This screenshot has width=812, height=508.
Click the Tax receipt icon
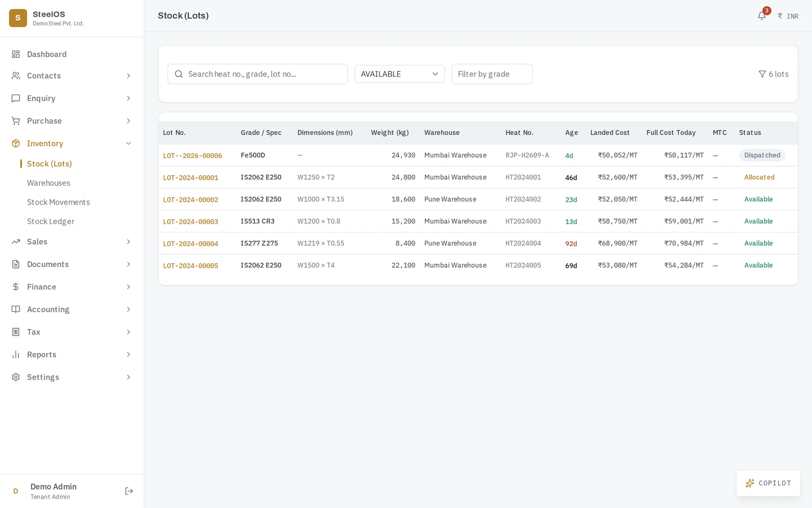(16, 332)
